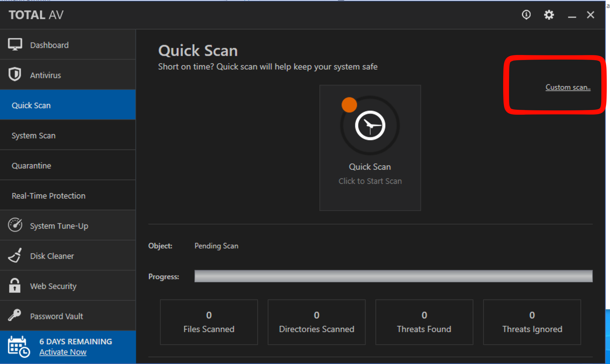Screen dimensions: 610x364
Task: Open Disk Cleaner label
Action: tap(52, 256)
